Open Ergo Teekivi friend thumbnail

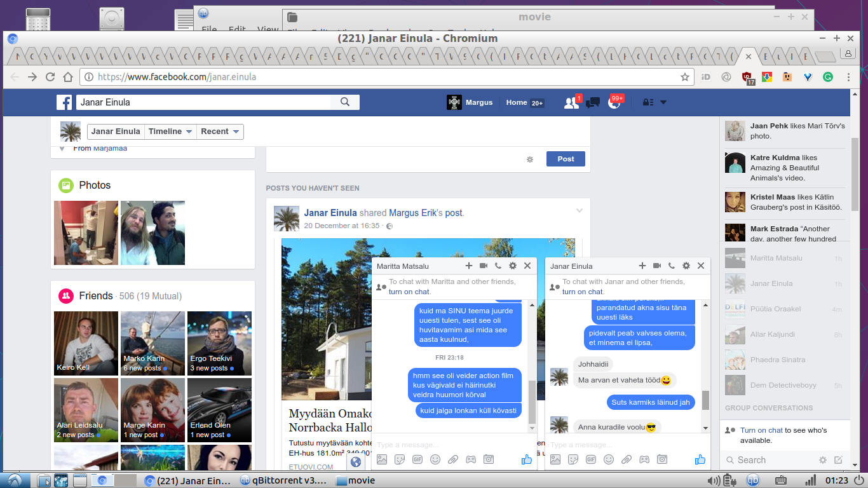click(x=219, y=343)
